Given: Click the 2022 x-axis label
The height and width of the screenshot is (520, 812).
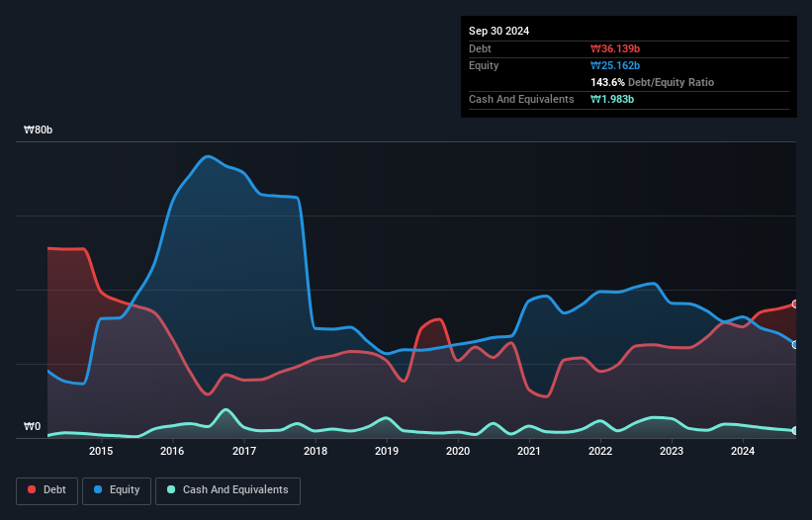Looking at the screenshot, I should (600, 451).
